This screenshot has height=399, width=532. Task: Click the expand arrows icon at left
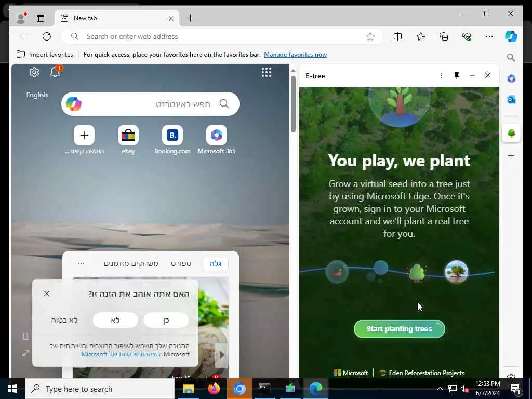click(x=25, y=353)
